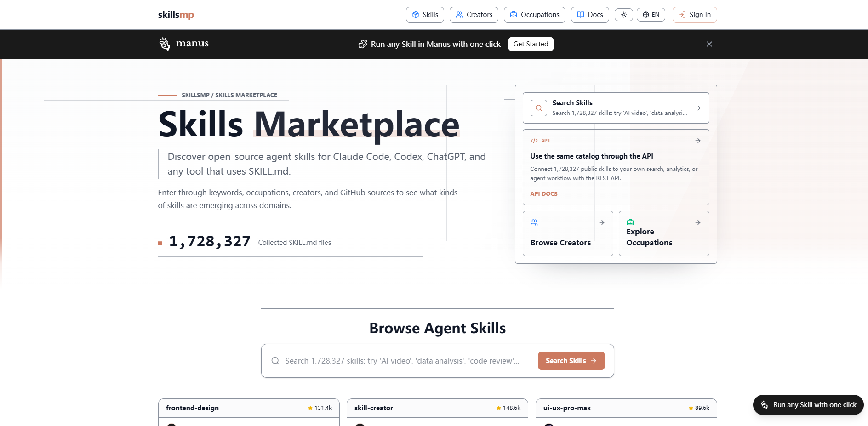The height and width of the screenshot is (426, 868).
Task: Click the 89.6k star count on ui-ux-pro-max
Action: point(699,408)
